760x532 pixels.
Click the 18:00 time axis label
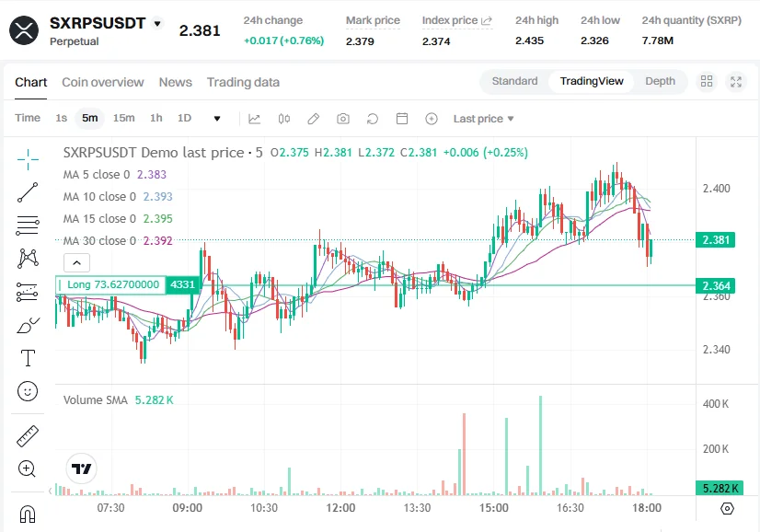click(647, 508)
